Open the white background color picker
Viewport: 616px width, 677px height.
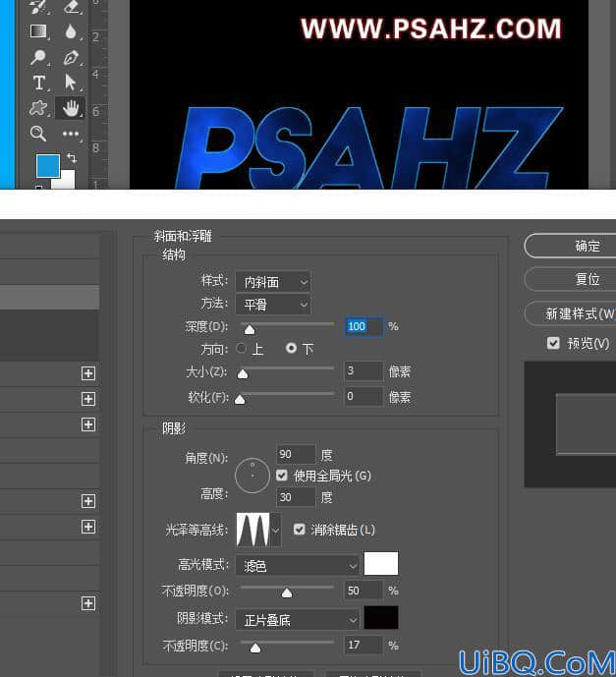click(68, 180)
